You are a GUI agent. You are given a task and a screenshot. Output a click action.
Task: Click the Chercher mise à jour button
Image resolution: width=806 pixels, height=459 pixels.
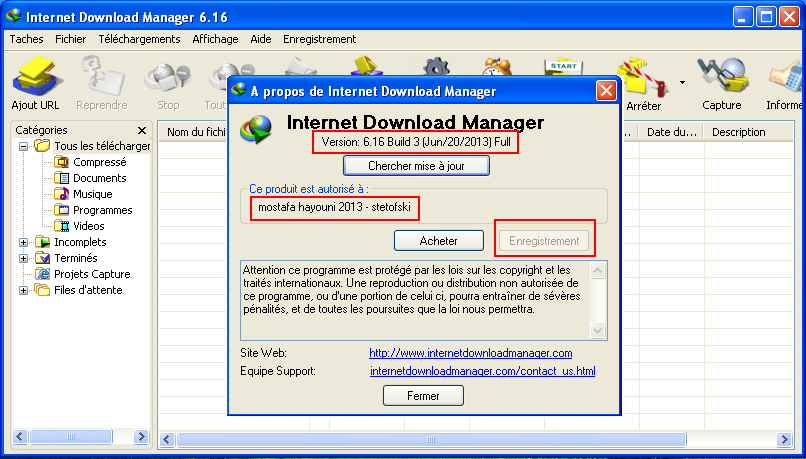click(x=416, y=166)
